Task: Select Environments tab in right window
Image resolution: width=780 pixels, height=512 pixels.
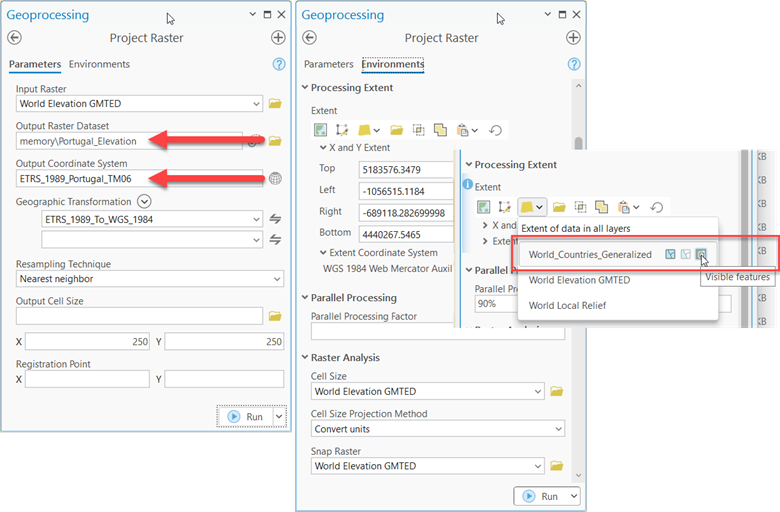Action: click(x=392, y=64)
